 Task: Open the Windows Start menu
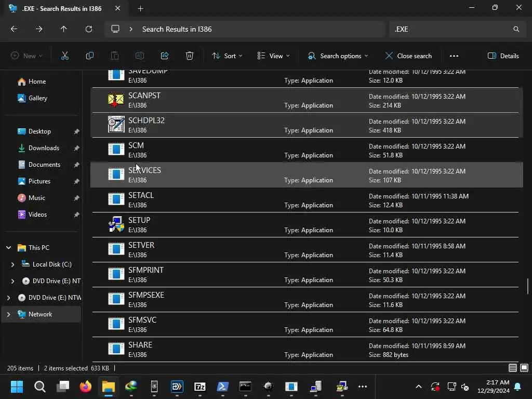pyautogui.click(x=17, y=387)
